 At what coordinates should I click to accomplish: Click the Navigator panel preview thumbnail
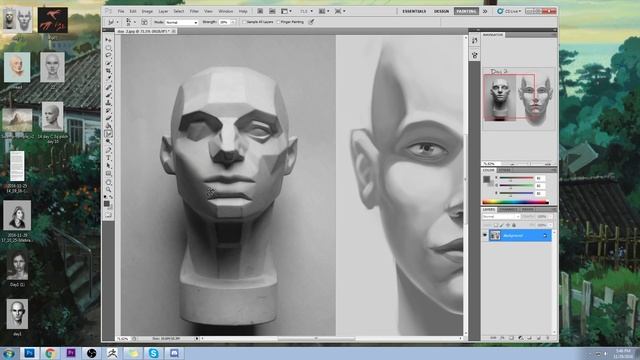[518, 98]
